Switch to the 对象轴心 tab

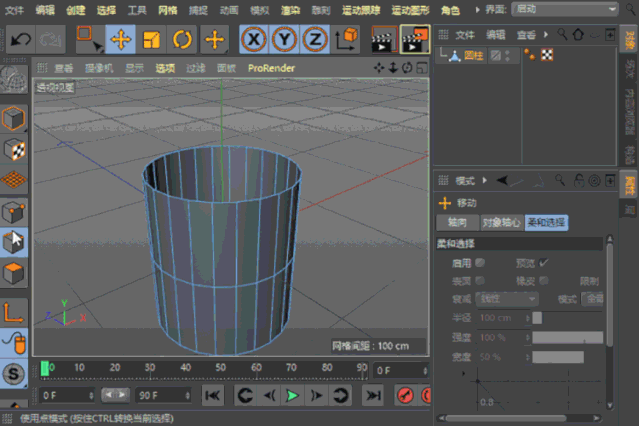tap(501, 223)
